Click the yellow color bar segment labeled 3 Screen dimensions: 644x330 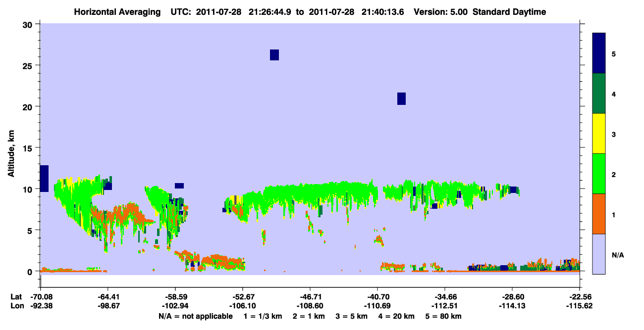(x=599, y=134)
